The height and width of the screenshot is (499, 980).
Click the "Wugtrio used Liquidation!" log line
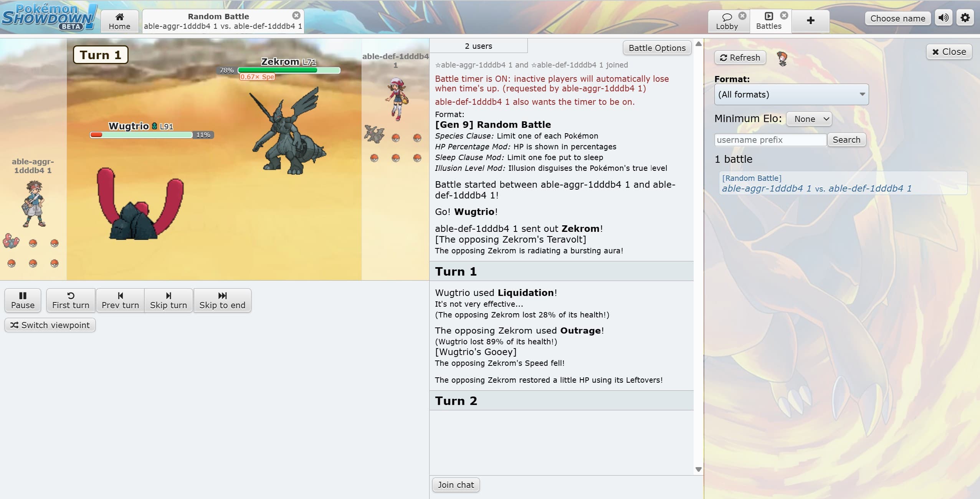coord(496,292)
